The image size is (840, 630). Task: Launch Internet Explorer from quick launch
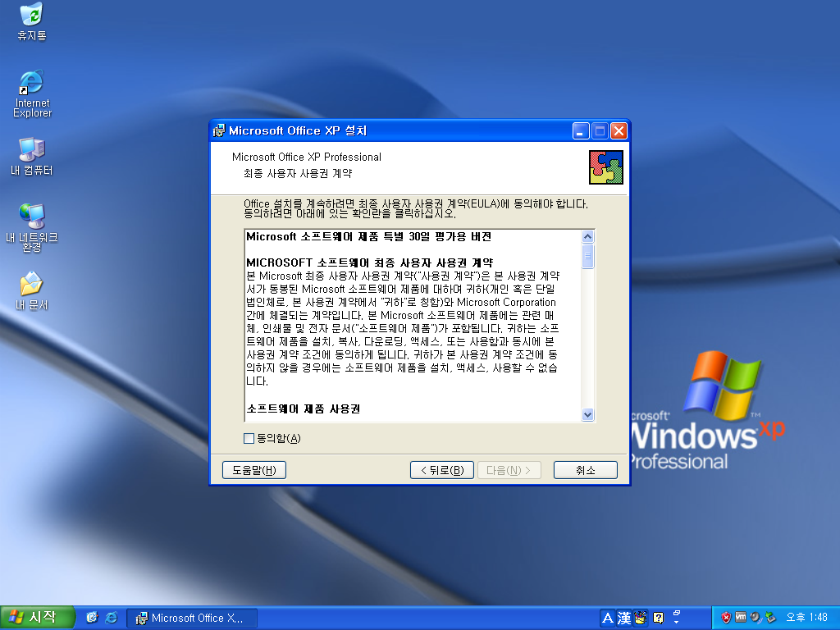[112, 618]
